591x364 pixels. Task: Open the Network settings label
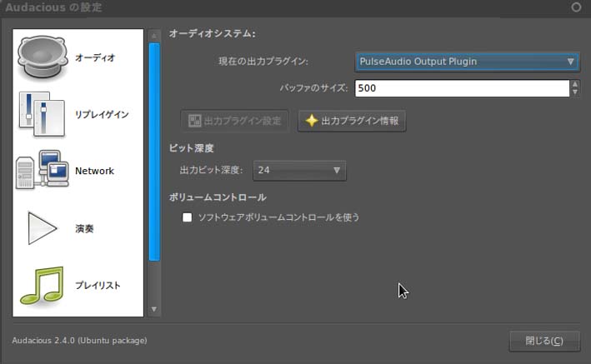[94, 171]
